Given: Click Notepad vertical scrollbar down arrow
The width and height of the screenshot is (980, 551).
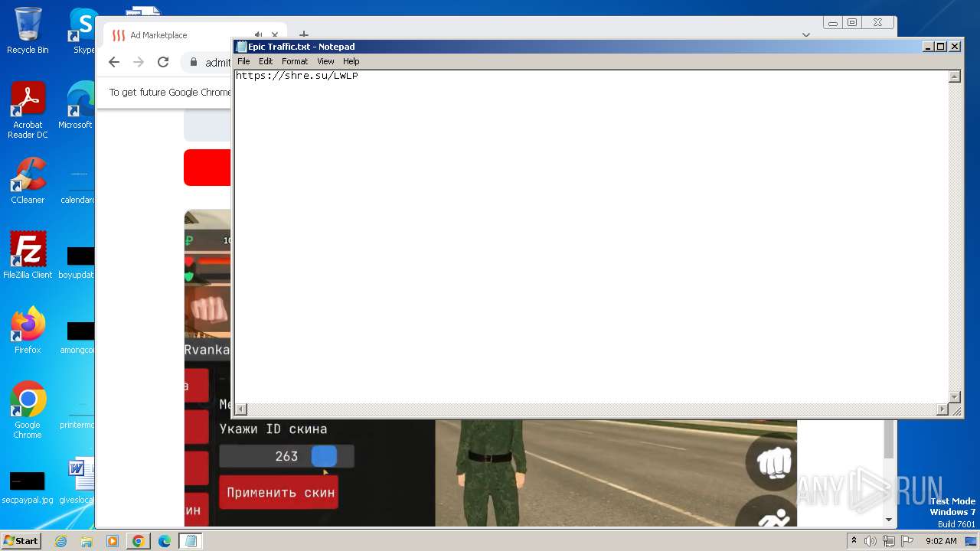Looking at the screenshot, I should pos(955,396).
